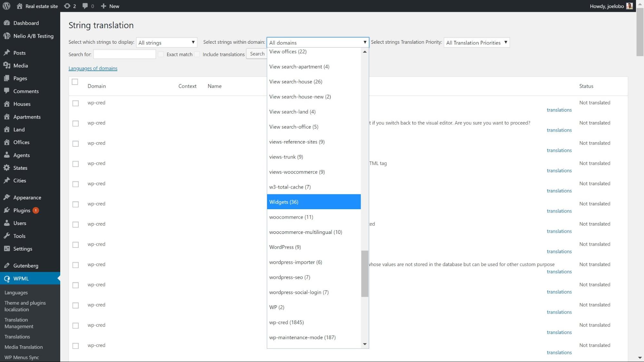Tick the Include translations checkbox
This screenshot has width=644, height=362.
click(x=197, y=54)
